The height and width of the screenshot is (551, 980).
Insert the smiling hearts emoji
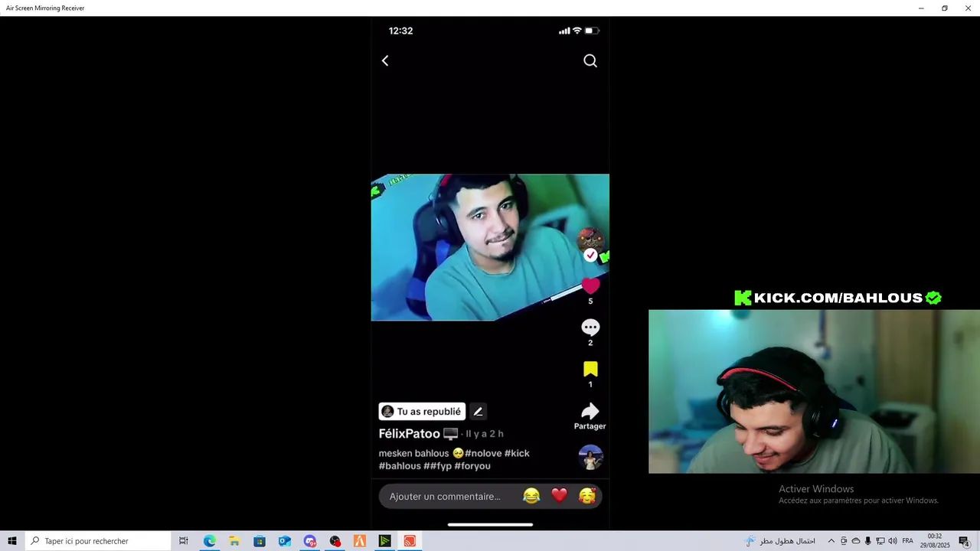click(587, 496)
